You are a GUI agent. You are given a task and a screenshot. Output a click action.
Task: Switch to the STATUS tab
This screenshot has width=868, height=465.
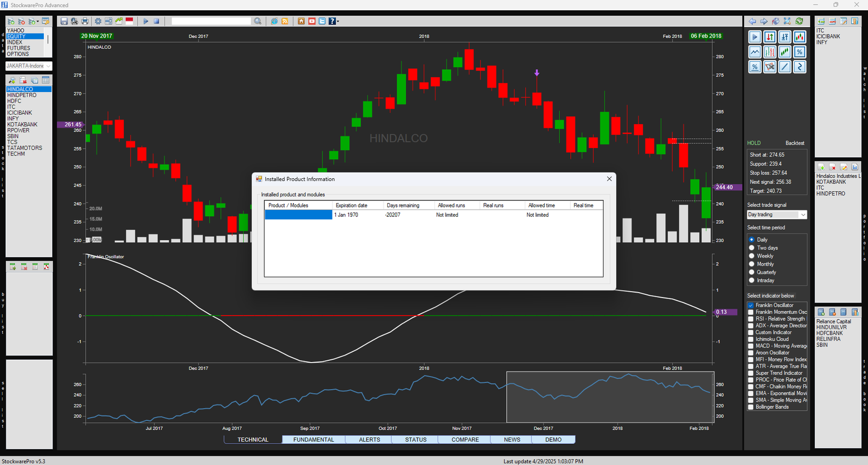click(416, 440)
